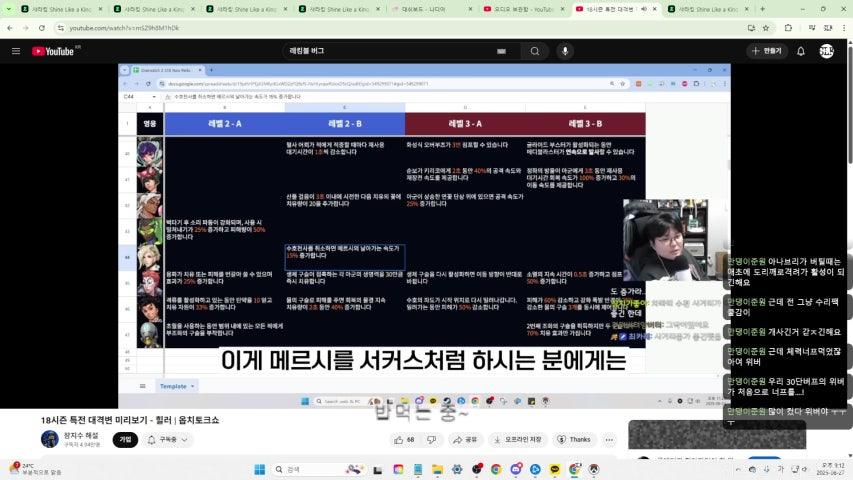Open the 만들기 create button
Viewport: 853px width, 480px height.
[767, 51]
